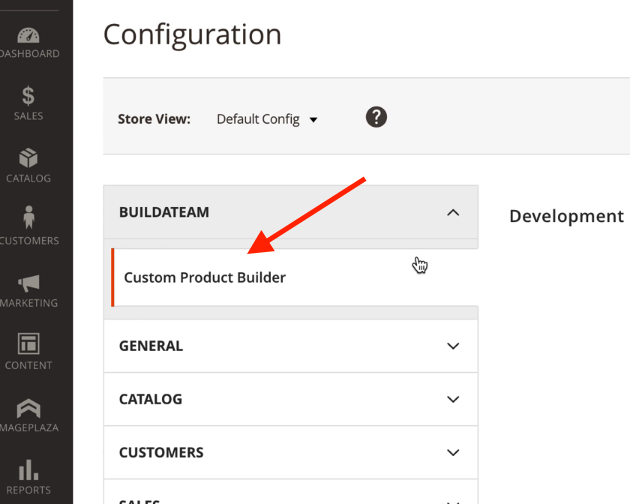Collapse the BUILDATEAM section chevron
The height and width of the screenshot is (504, 630).
pyautogui.click(x=453, y=212)
